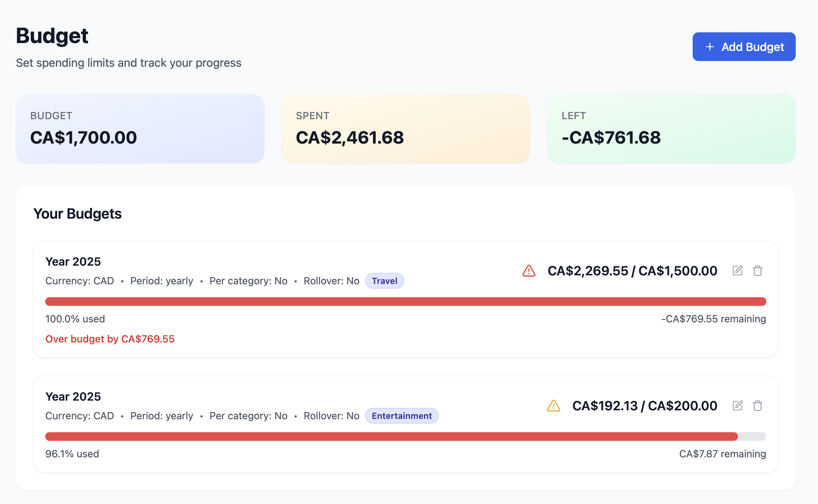
Task: Open the edit icon on the Travel budget
Action: pos(738,270)
